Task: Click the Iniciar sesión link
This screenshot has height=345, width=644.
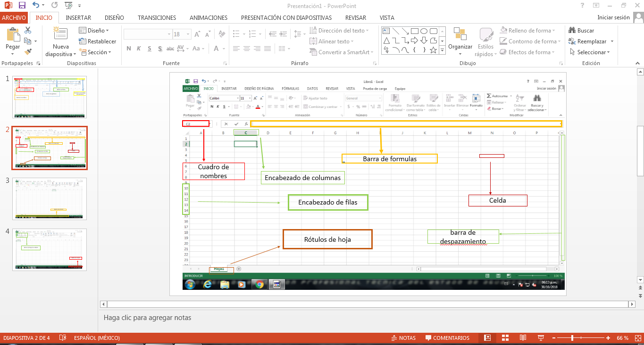Action: (613, 17)
